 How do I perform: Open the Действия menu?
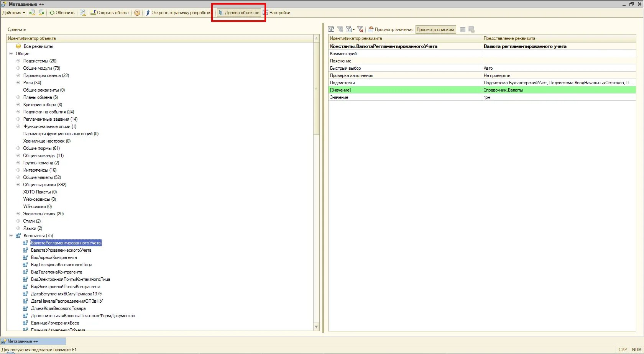[13, 13]
